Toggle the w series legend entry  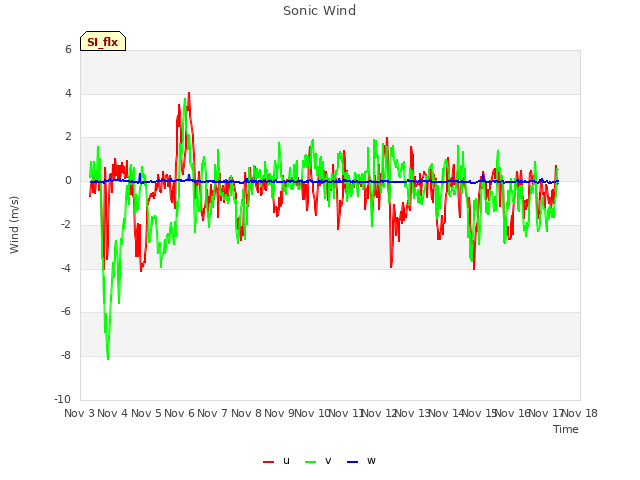(361, 461)
